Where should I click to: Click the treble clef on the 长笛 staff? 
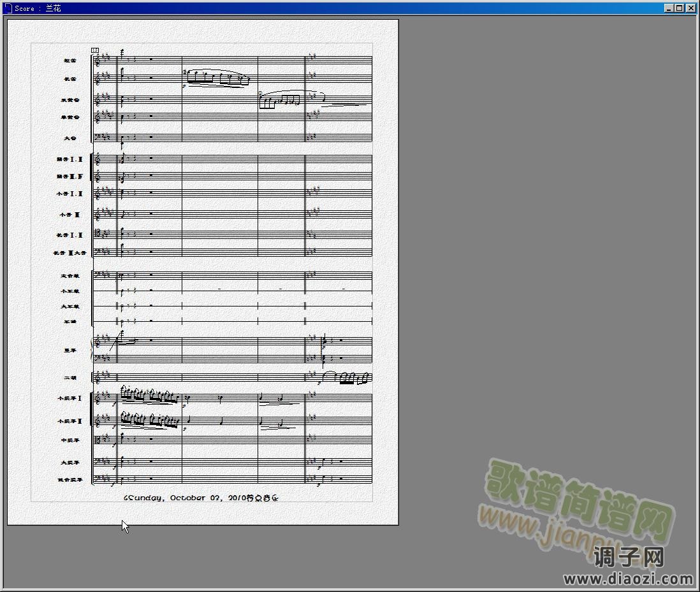[x=98, y=80]
